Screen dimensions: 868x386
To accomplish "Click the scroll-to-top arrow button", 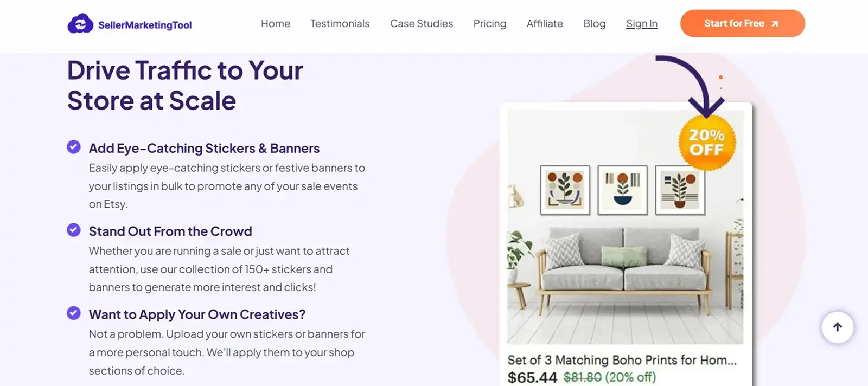I will click(837, 327).
